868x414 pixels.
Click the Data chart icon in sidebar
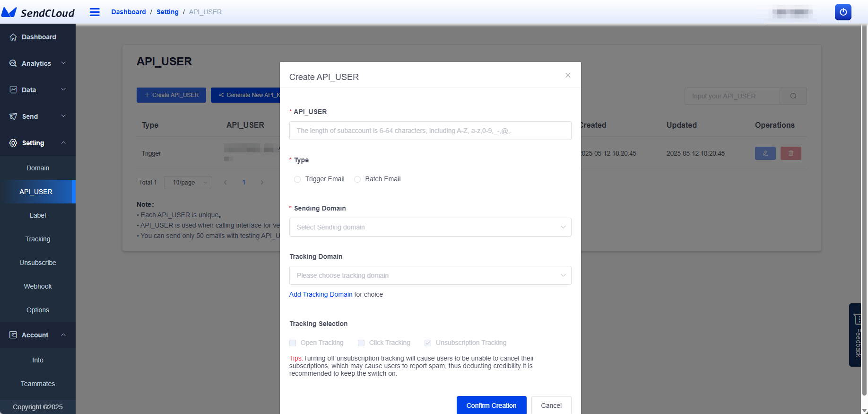[x=13, y=90]
